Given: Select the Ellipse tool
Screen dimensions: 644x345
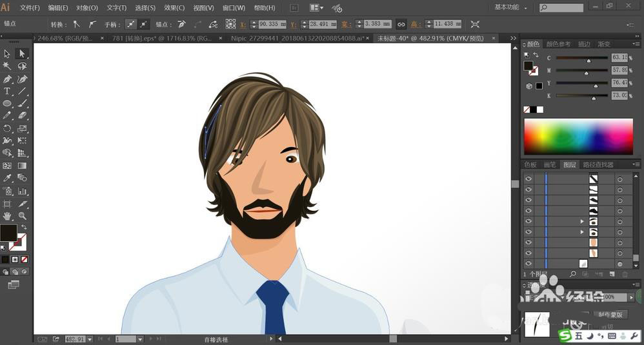Looking at the screenshot, I should (7, 103).
